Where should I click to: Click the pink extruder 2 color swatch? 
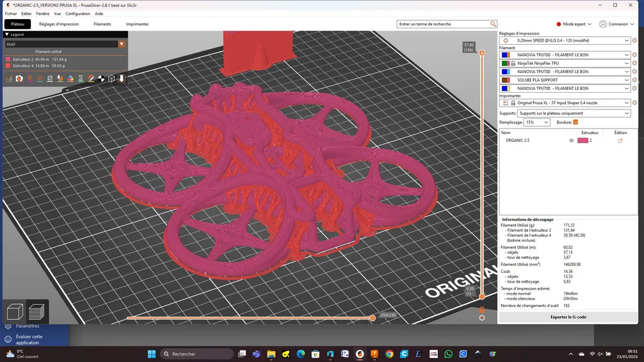click(584, 140)
